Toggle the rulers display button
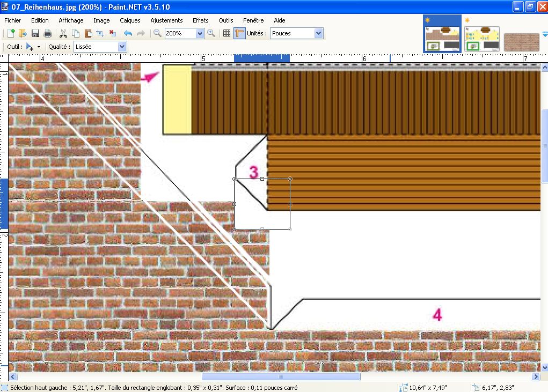Screen dimensions: 548x392 239,33
